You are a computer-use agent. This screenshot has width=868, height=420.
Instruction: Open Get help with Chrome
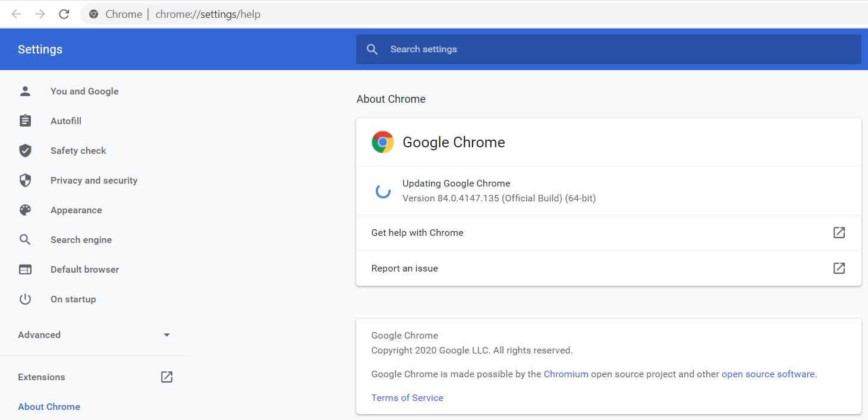coord(608,232)
